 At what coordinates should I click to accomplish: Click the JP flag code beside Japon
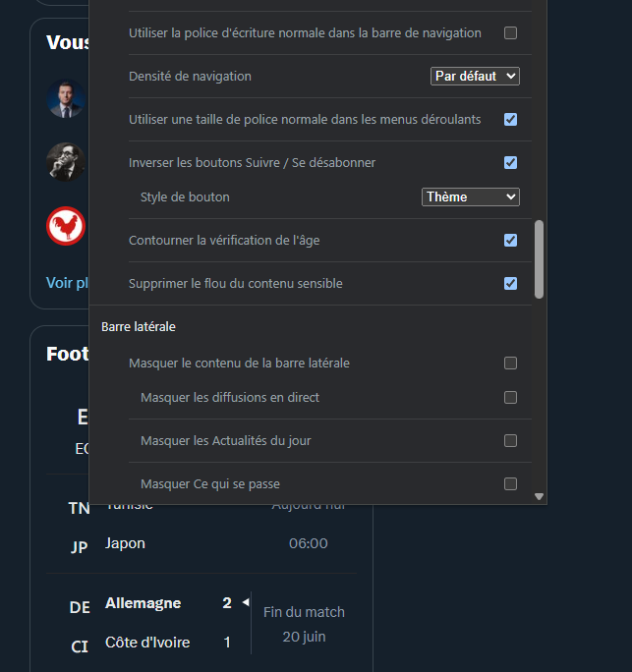[80, 547]
